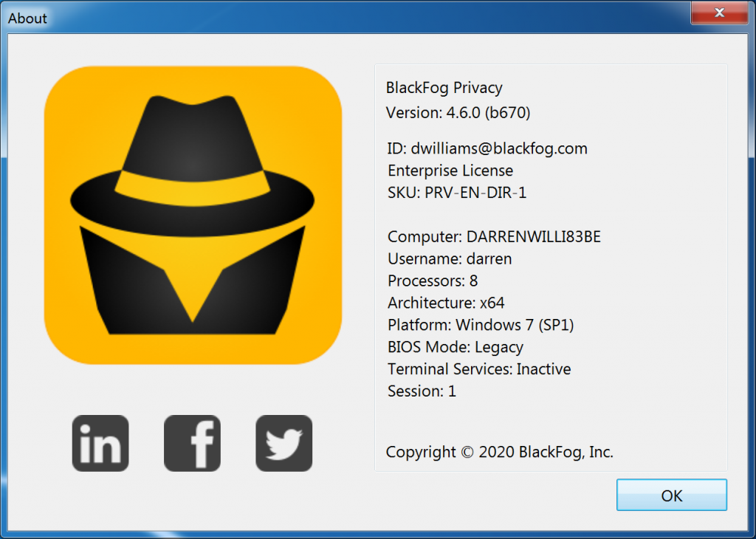Click the 'Architecture: x64' entry
The height and width of the screenshot is (539, 756).
(x=446, y=303)
